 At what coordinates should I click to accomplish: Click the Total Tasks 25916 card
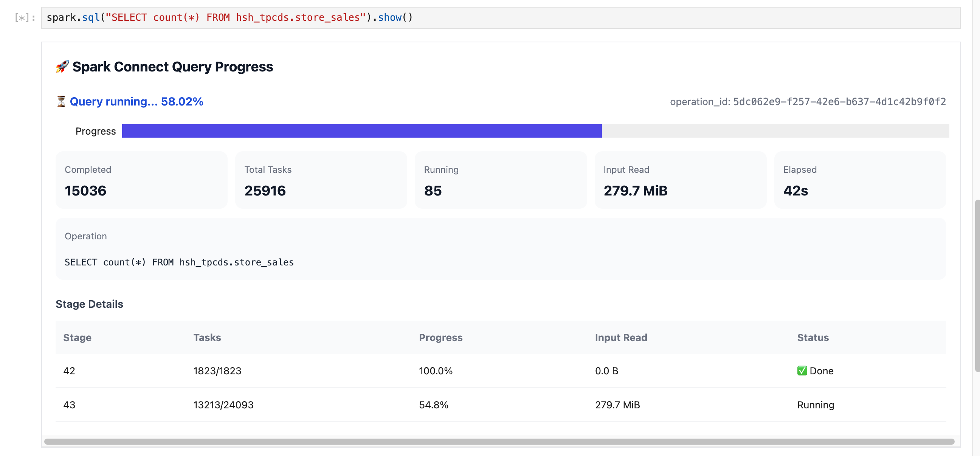321,180
